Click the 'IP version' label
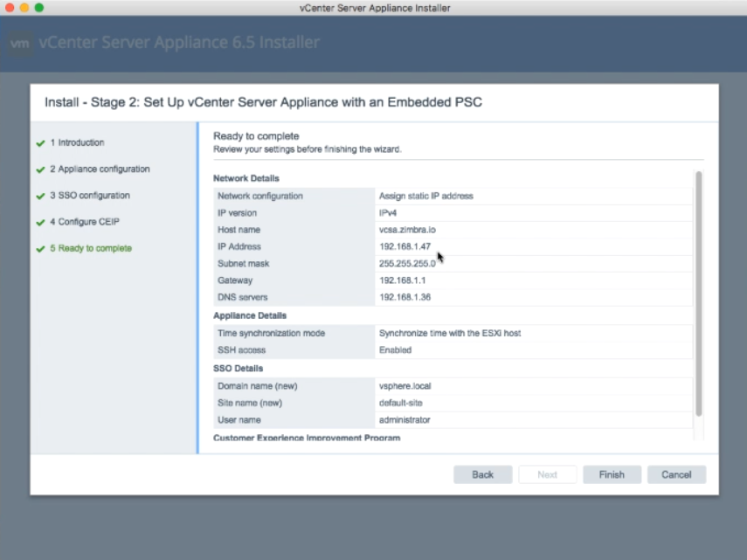The height and width of the screenshot is (560, 747). coord(238,213)
